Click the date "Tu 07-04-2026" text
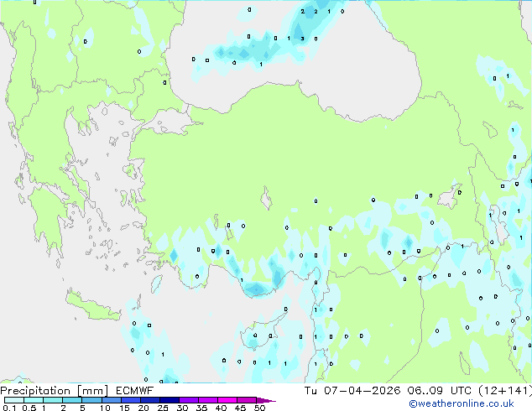 352,391
